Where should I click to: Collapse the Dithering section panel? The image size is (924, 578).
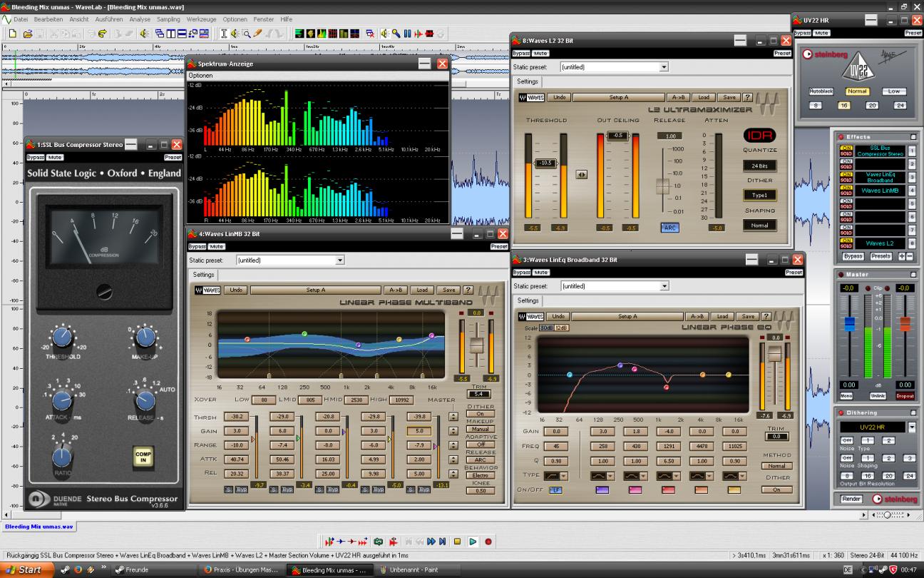[913, 412]
